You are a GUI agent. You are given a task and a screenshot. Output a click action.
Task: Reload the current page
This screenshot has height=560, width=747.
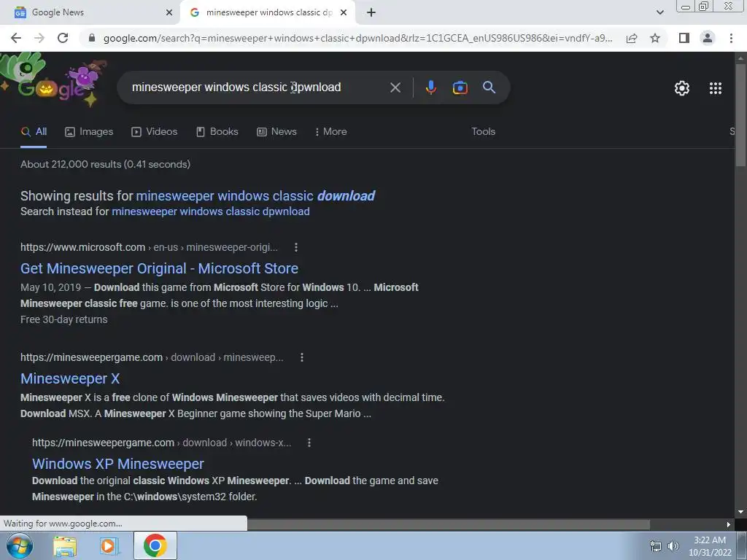[x=63, y=38]
